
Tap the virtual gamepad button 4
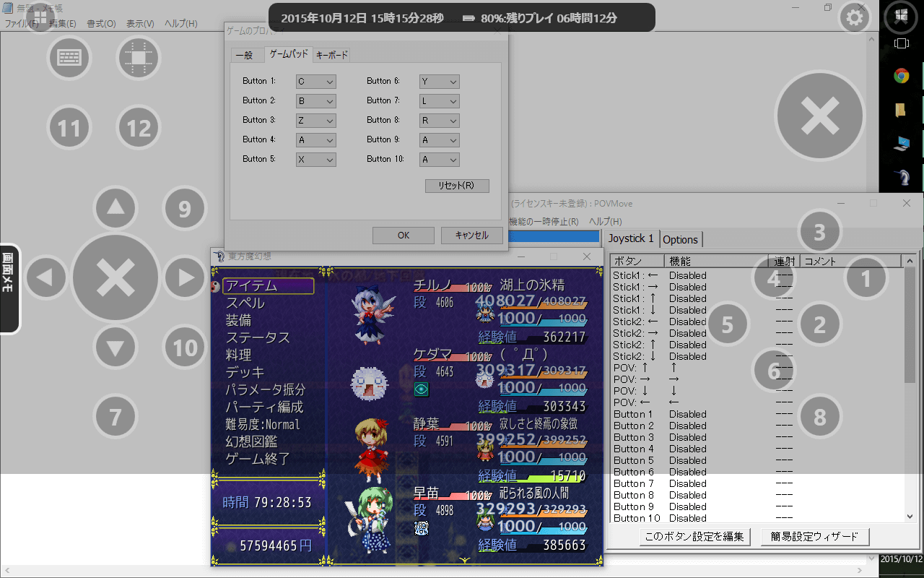click(773, 277)
